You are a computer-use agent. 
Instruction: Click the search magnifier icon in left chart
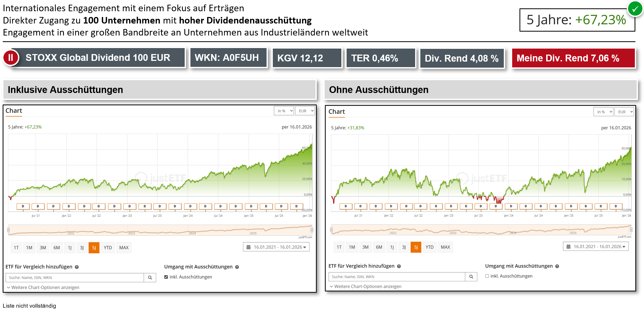(150, 278)
